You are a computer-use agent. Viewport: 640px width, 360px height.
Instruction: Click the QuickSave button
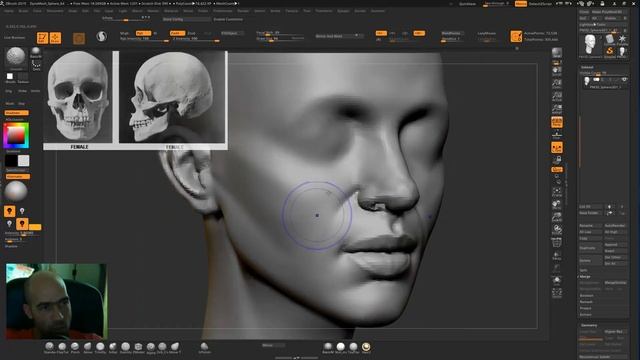pos(467,4)
